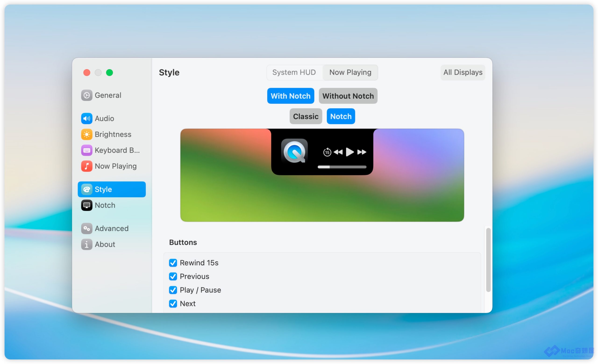Open Advanced gears settings
This screenshot has height=364, width=598.
coord(87,228)
